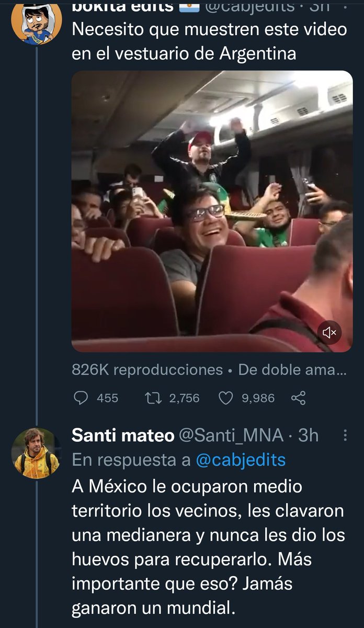Screen dimensions: 364x628
Task: Open Santi mateo's profile picture
Action: 36,453
